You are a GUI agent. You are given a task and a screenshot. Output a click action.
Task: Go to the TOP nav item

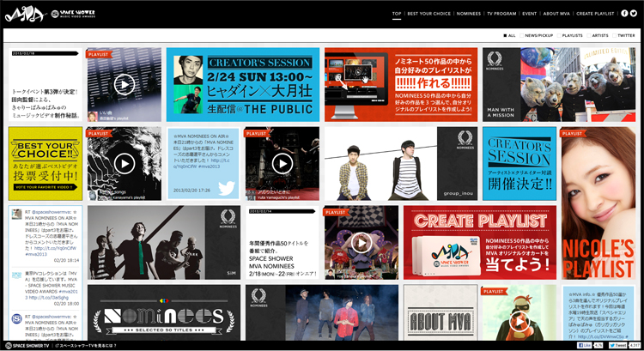pos(397,14)
